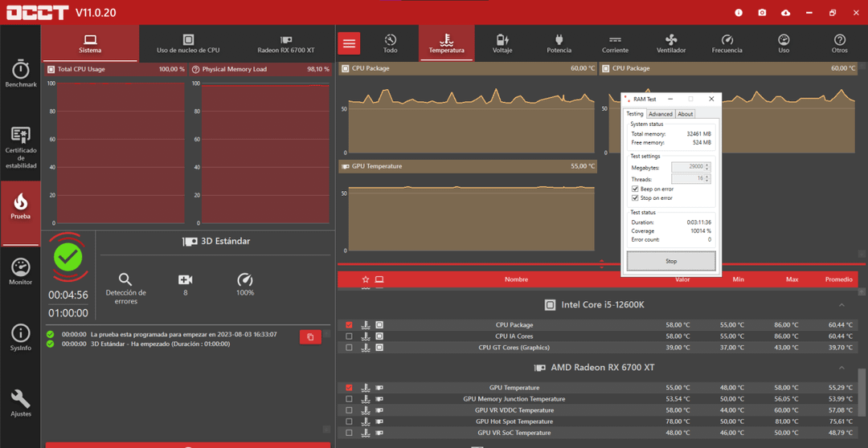Screen dimensions: 868x448
Task: Select the Potencia sensor tab
Action: tap(559, 43)
